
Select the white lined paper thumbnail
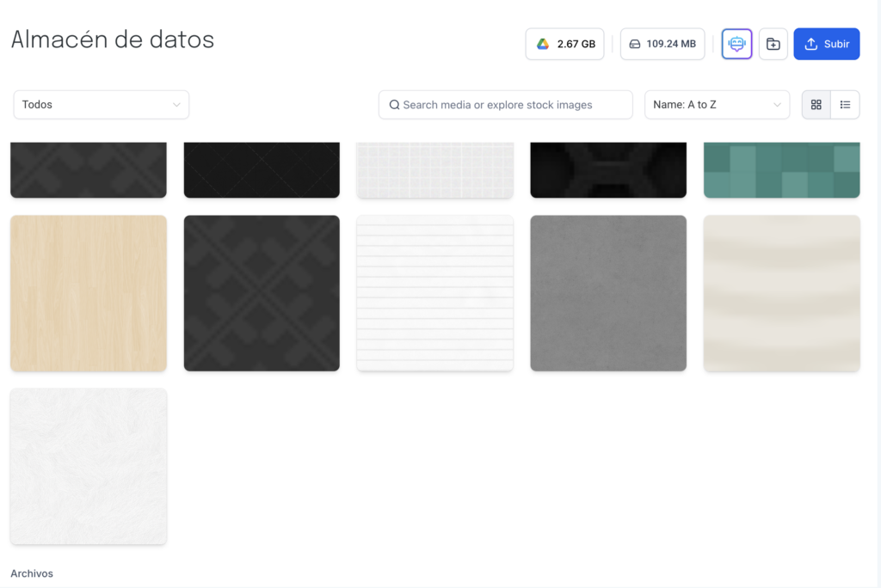click(434, 293)
